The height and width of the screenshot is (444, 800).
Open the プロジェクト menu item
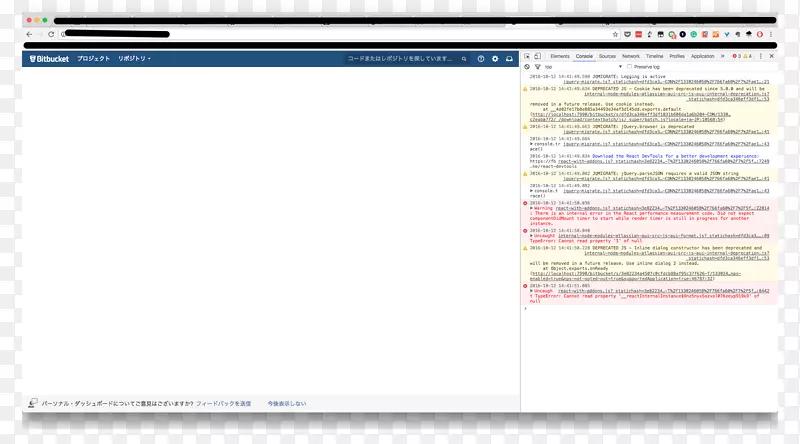[x=93, y=59]
